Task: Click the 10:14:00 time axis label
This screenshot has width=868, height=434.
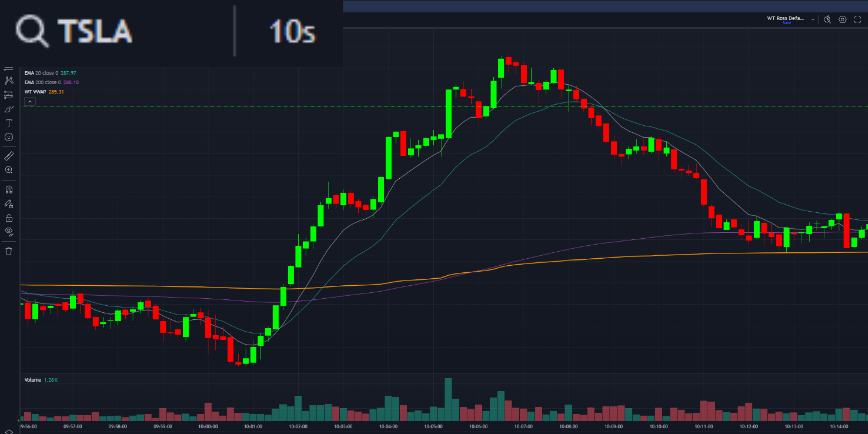Action: (x=839, y=427)
